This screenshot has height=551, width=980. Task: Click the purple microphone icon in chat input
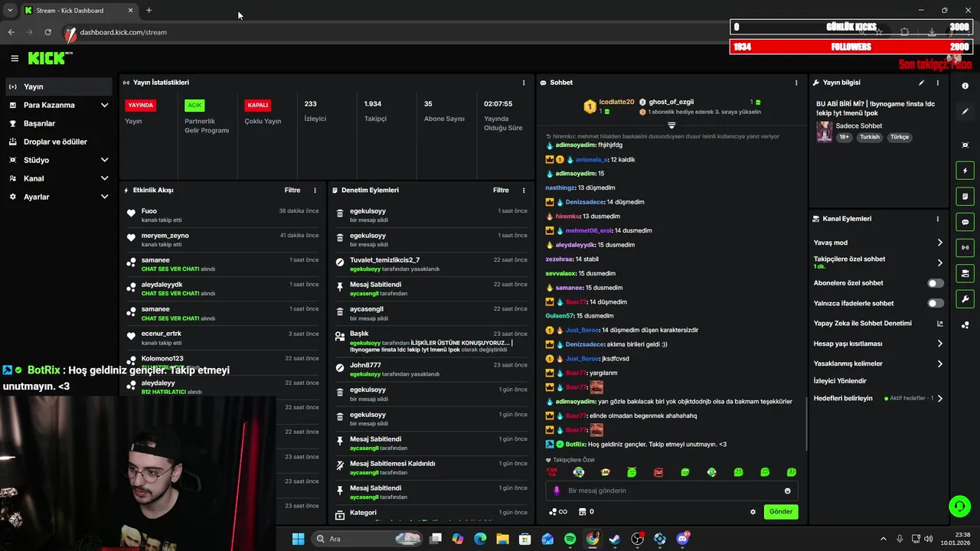[x=557, y=491]
